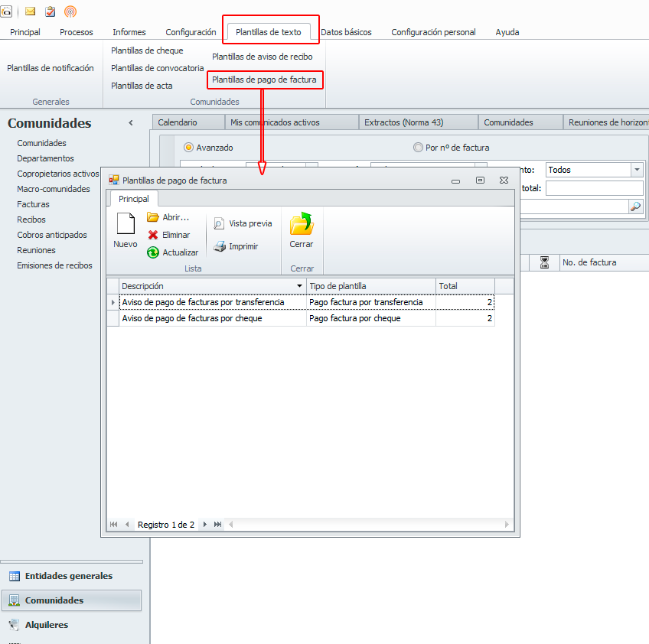Open the Configuración ribbon tab
Viewport: 649px width, 644px height.
[x=191, y=32]
